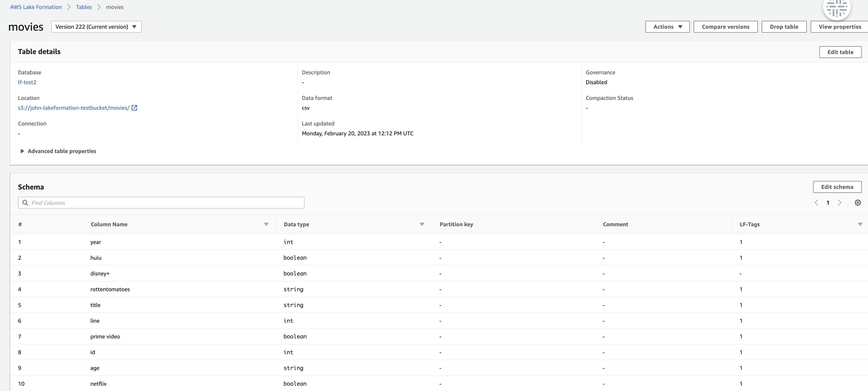Open the round floating widget icon at top right
Viewport: 868px width, 391px height.
click(x=837, y=7)
